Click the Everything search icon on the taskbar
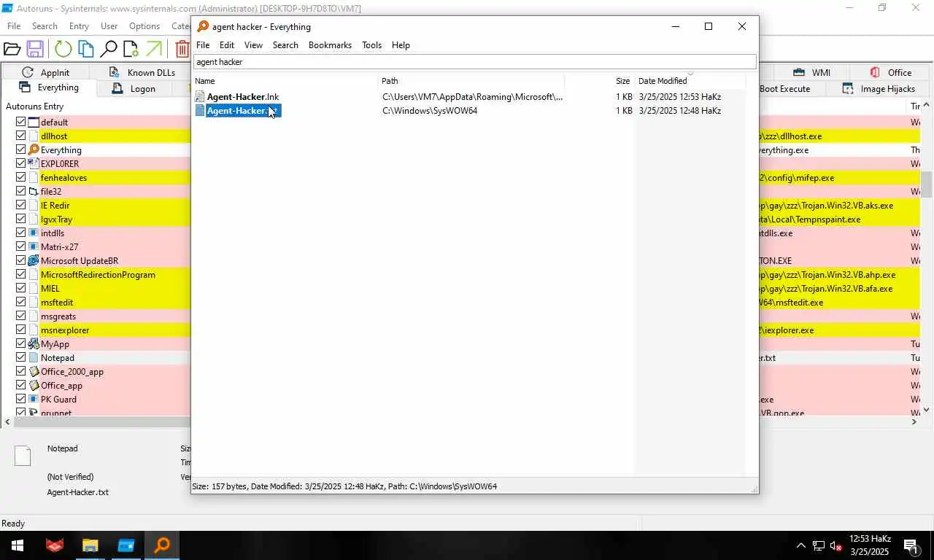934x560 pixels. click(162, 545)
